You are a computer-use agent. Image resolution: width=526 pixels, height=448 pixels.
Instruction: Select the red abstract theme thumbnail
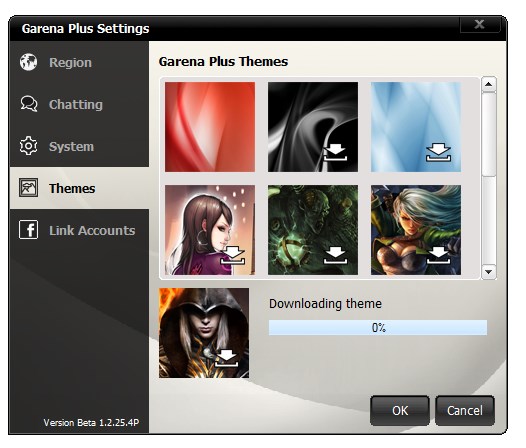(210, 127)
